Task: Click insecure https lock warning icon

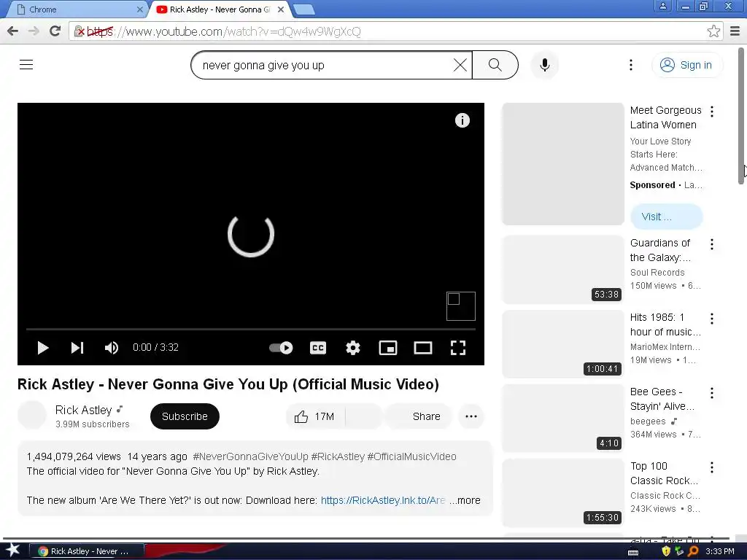Action: 79,31
